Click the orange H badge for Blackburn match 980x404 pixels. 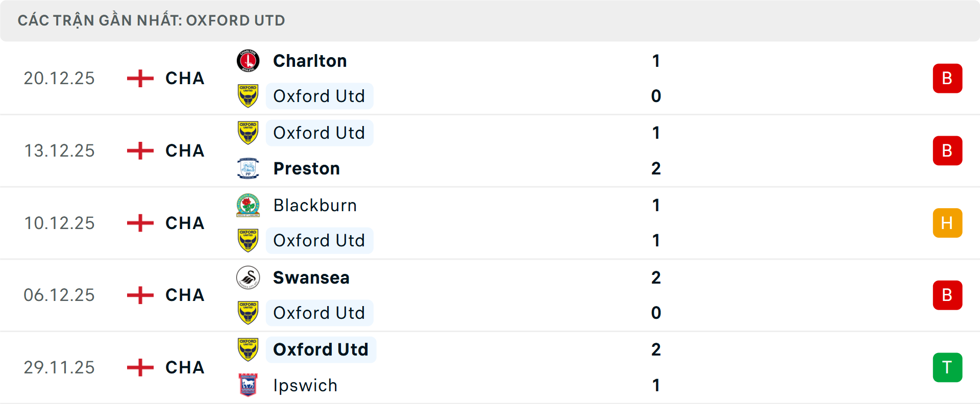[947, 223]
